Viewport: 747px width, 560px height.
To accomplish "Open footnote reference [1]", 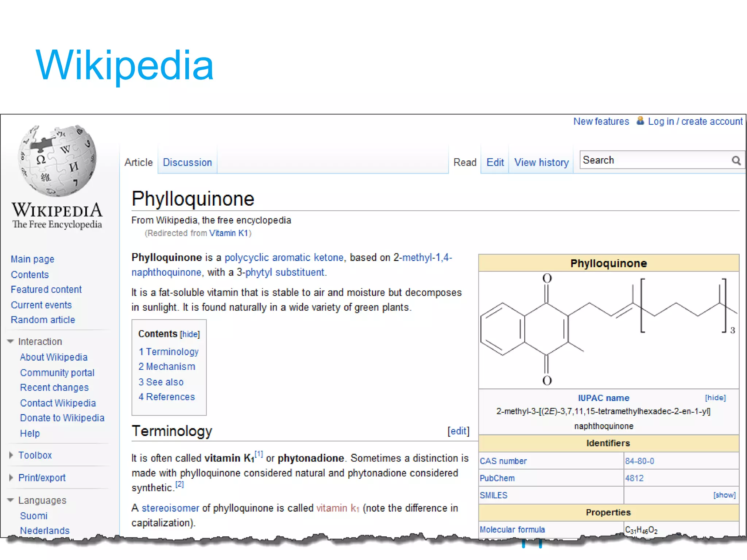I will point(259,454).
